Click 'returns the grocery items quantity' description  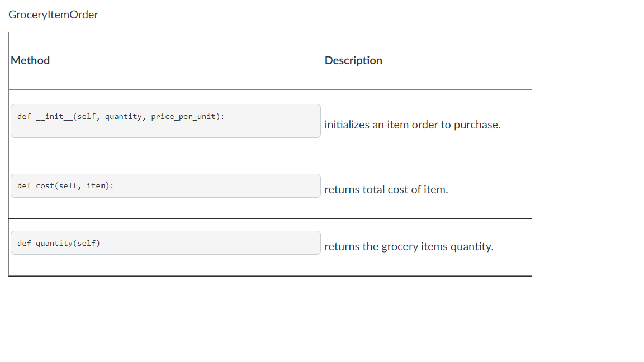pyautogui.click(x=409, y=247)
